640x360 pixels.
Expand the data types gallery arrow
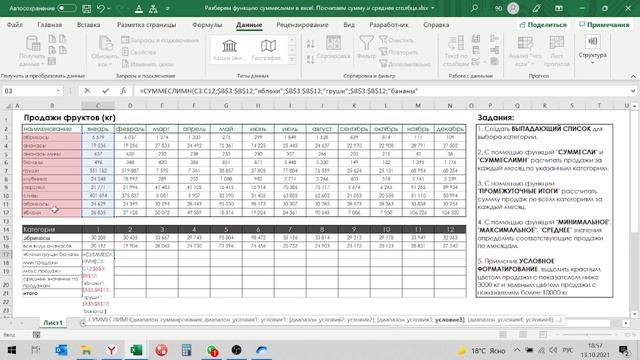[292, 60]
